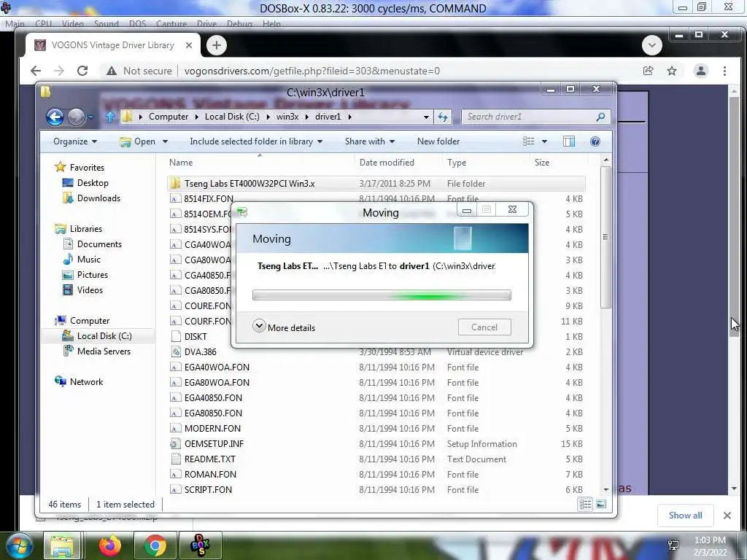
Task: Expand Include selected folder in library menu
Action: [256, 141]
